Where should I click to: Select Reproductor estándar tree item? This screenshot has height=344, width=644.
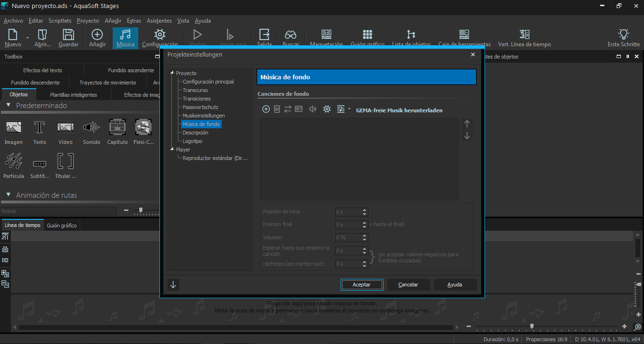(x=215, y=158)
